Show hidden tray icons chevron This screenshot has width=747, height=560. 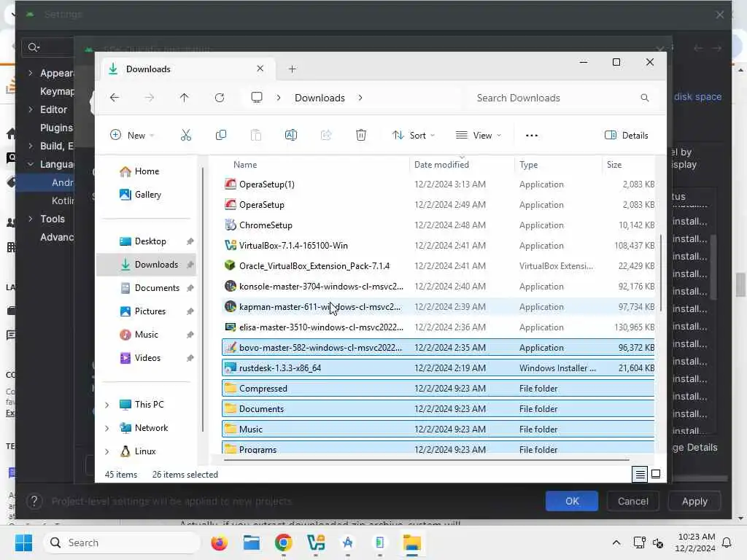coord(616,542)
